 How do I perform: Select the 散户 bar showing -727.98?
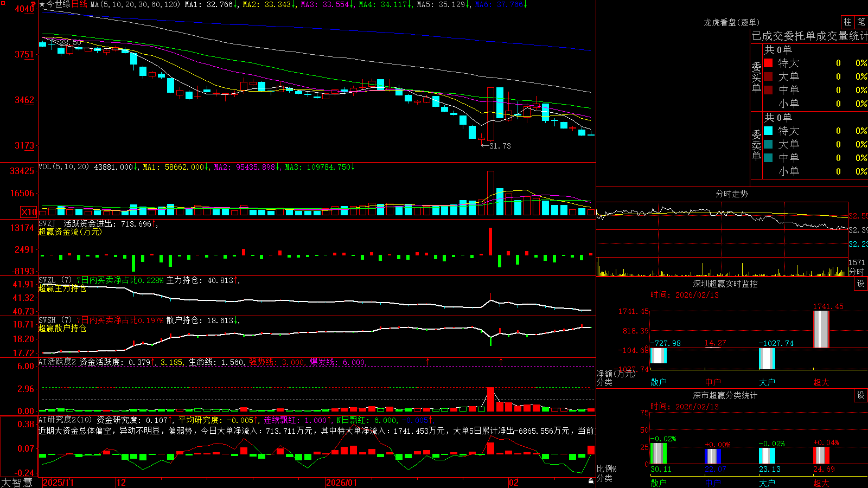click(659, 356)
